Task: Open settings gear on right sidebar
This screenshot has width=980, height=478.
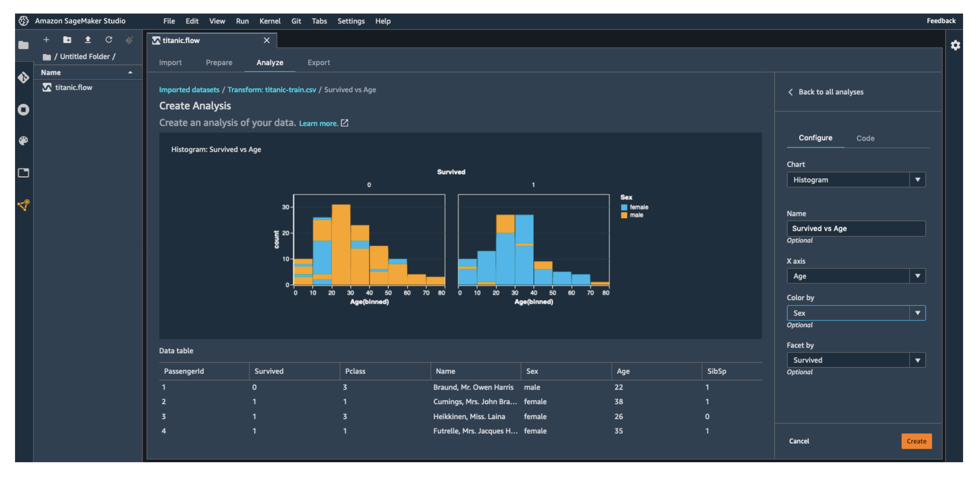Action: [955, 45]
